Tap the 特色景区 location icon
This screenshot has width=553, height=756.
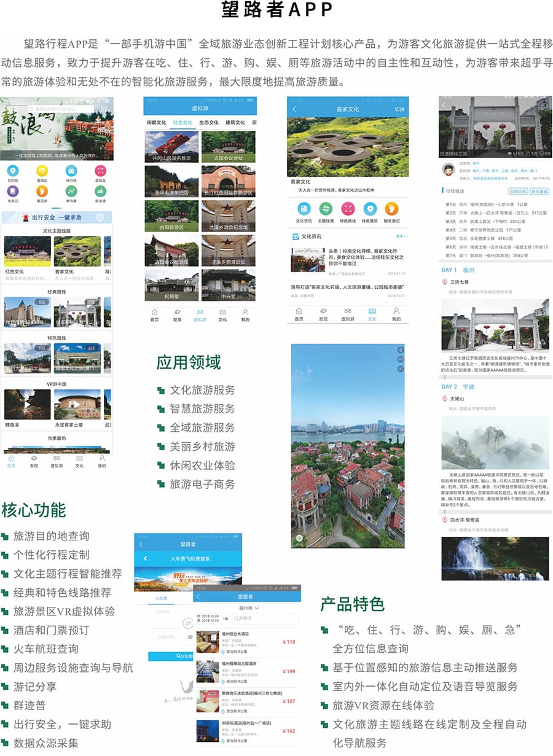point(370,209)
